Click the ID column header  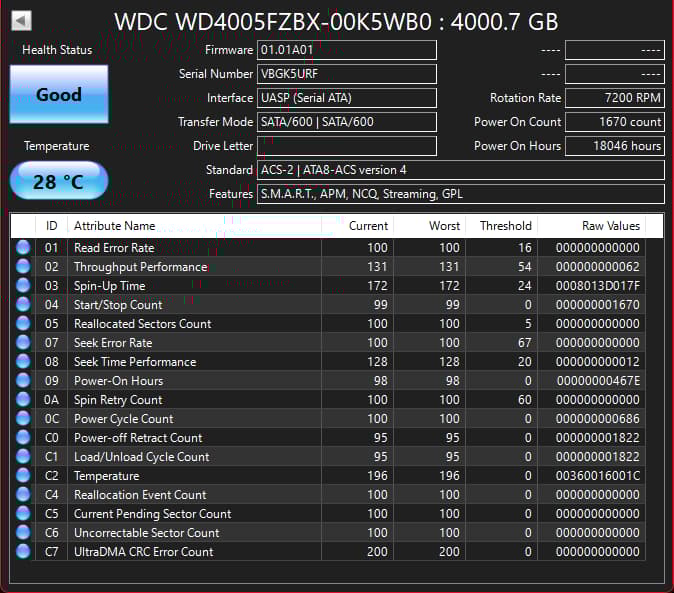[x=52, y=226]
